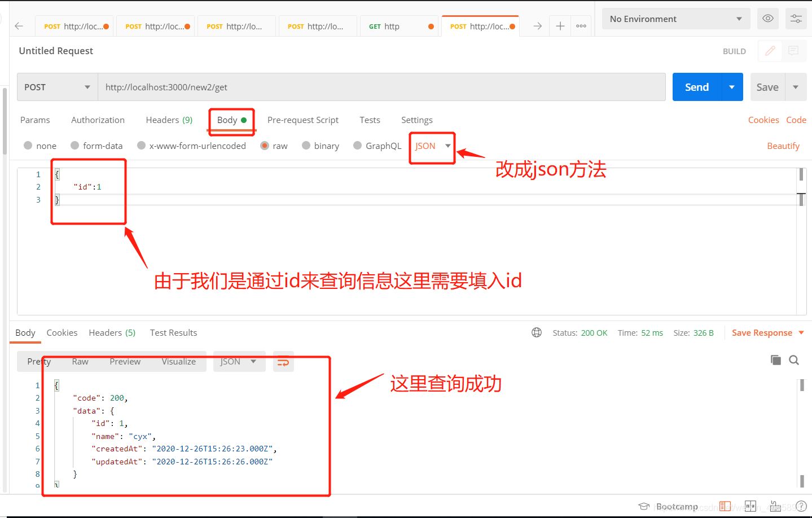Open Help via the question mark icon
812x518 pixels.
(802, 506)
